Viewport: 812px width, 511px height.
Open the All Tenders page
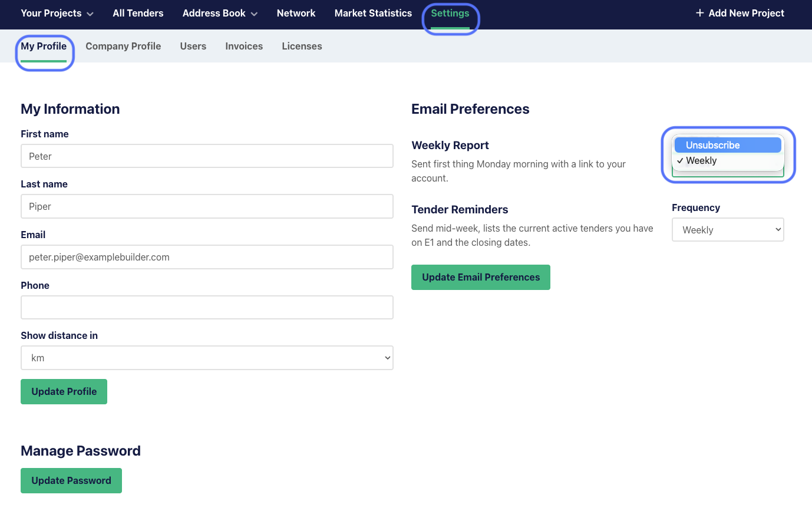click(x=138, y=13)
